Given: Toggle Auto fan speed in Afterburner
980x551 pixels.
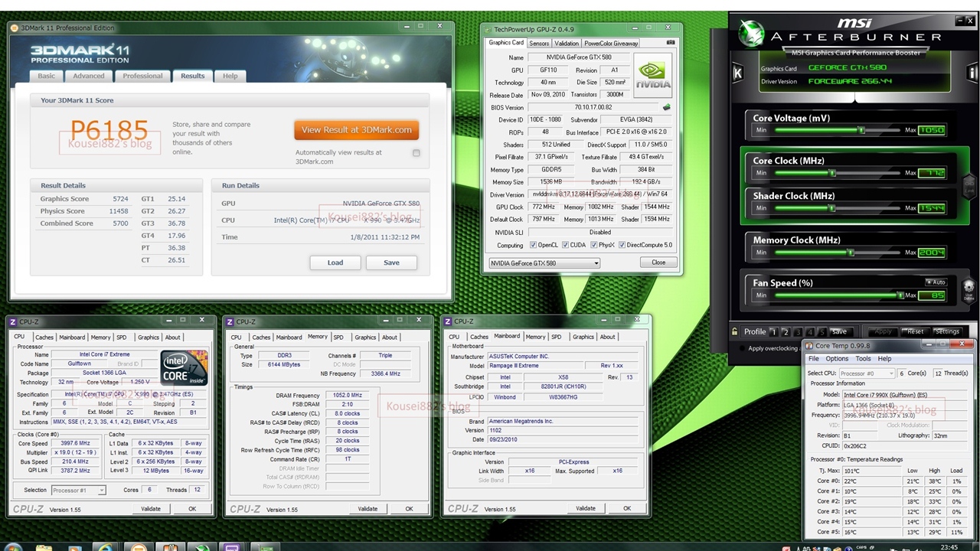Looking at the screenshot, I should pos(936,282).
